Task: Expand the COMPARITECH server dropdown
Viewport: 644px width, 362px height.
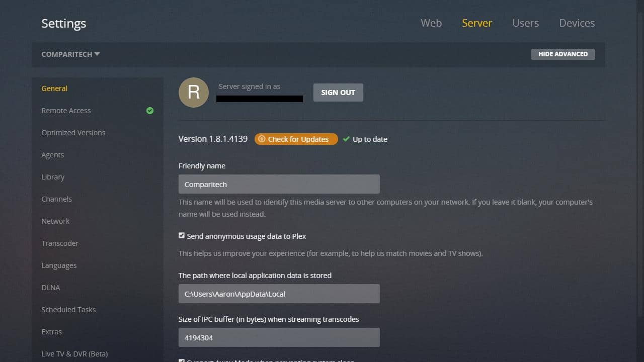Action: pyautogui.click(x=70, y=54)
